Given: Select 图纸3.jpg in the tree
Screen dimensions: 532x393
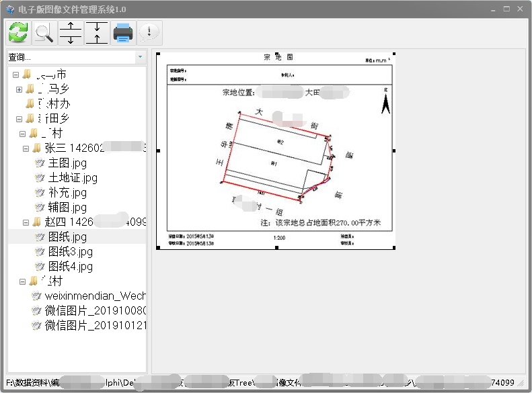Looking at the screenshot, I should pyautogui.click(x=70, y=252).
